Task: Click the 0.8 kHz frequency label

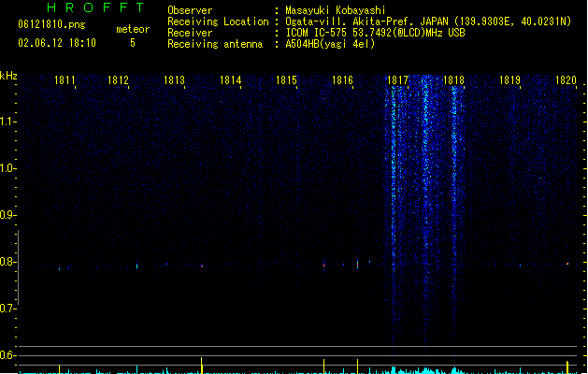Action: [7, 262]
